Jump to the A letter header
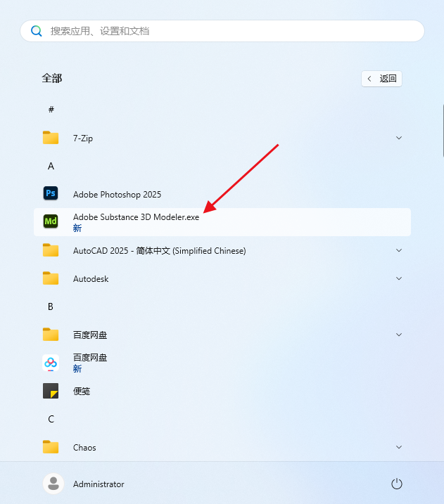Image resolution: width=444 pixels, height=504 pixels. pyautogui.click(x=51, y=166)
